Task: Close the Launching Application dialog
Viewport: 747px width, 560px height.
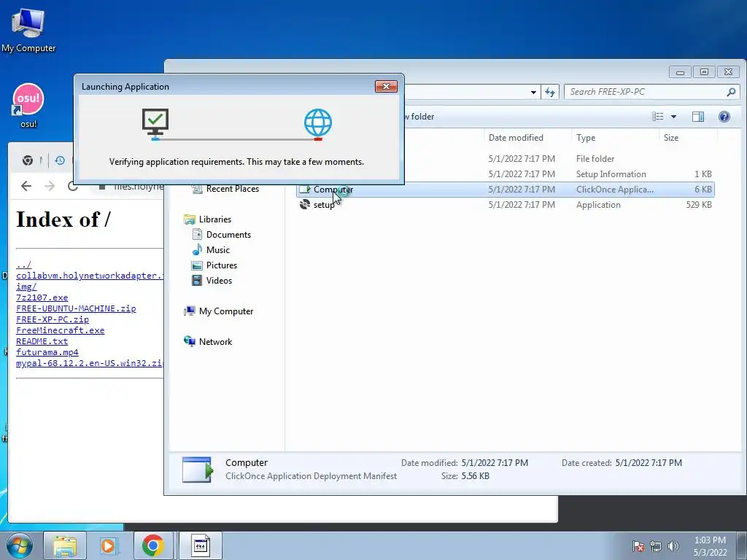Action: pyautogui.click(x=387, y=86)
